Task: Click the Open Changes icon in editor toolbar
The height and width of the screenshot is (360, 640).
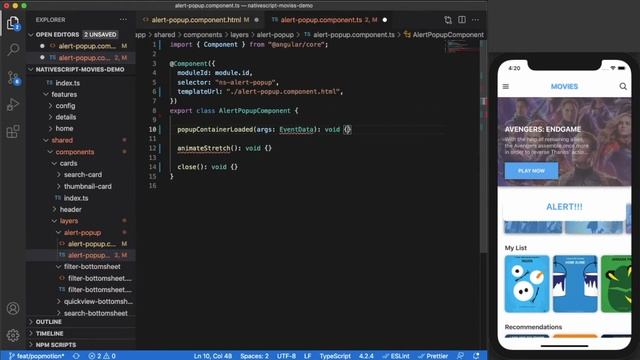Action: (x=448, y=20)
